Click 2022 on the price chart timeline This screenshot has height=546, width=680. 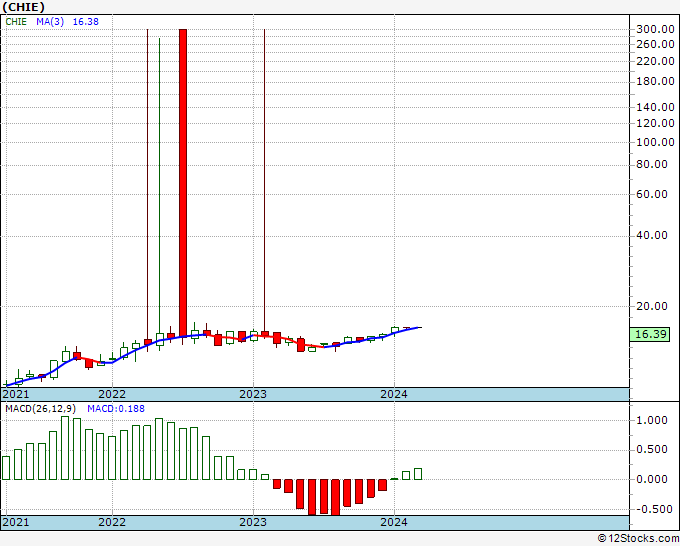pos(112,394)
